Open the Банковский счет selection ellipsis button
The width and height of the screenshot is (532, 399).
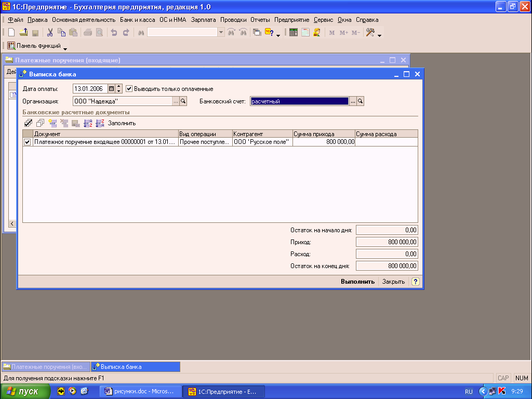click(x=353, y=101)
